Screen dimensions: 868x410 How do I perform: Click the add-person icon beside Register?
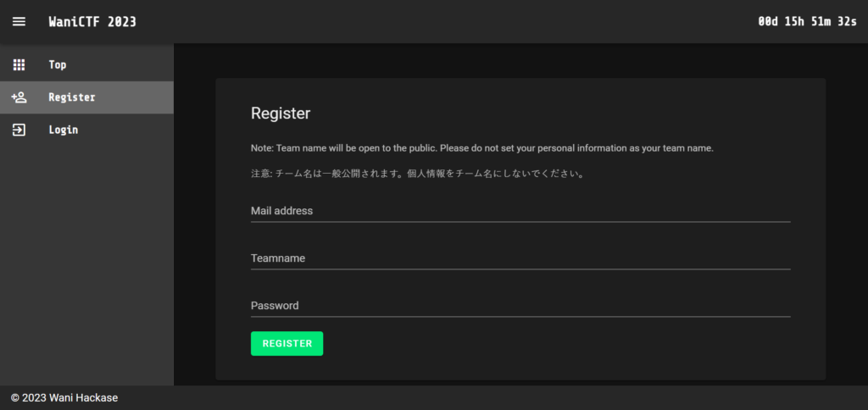coord(19,97)
